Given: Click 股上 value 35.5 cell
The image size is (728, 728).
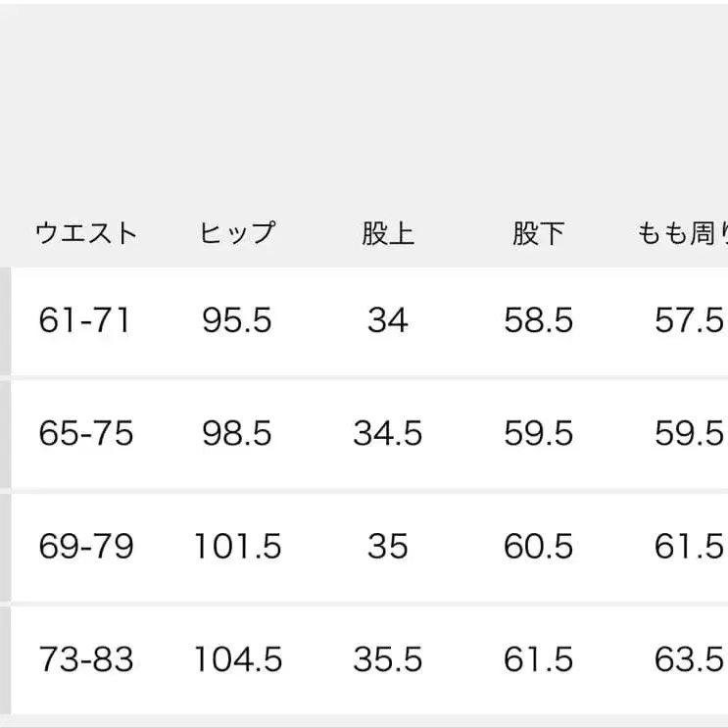Looking at the screenshot, I should point(387,658).
